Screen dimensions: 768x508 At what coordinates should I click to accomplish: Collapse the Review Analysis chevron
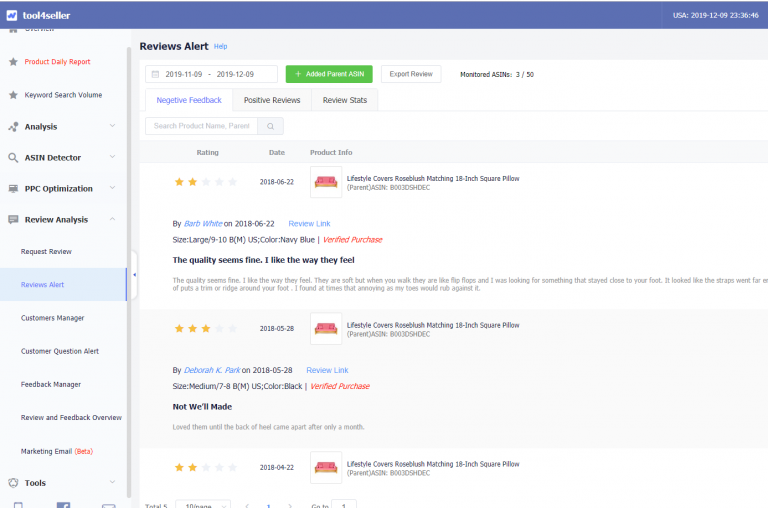[112, 219]
